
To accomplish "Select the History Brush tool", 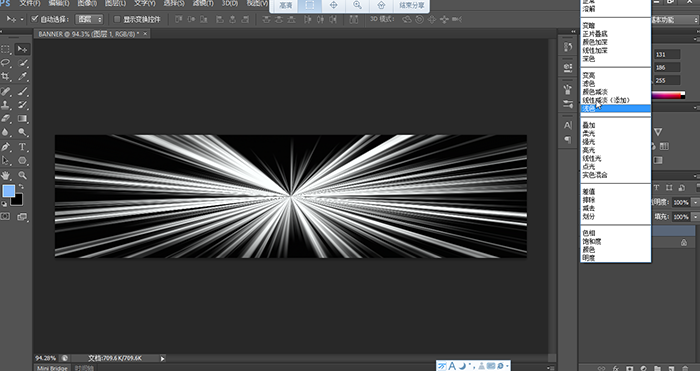I will pos(22,105).
